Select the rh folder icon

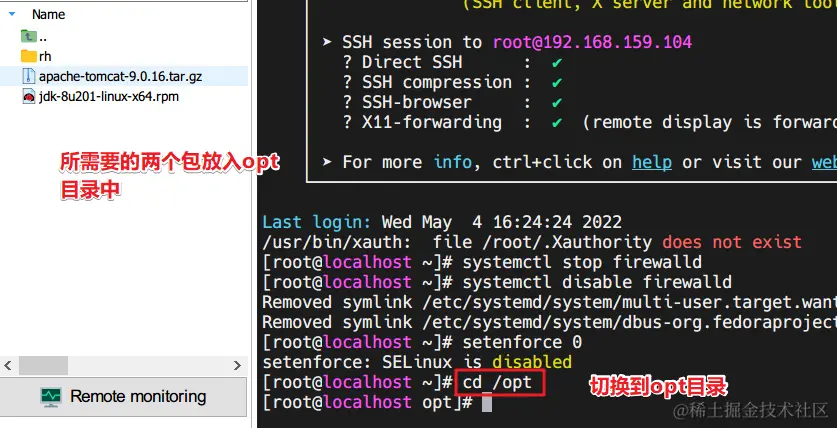[28, 56]
